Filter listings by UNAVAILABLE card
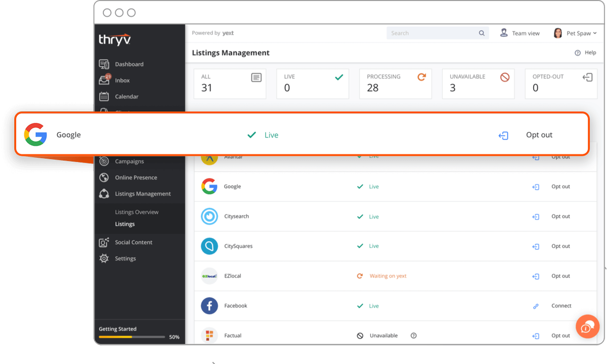The image size is (607, 364). pyautogui.click(x=479, y=83)
